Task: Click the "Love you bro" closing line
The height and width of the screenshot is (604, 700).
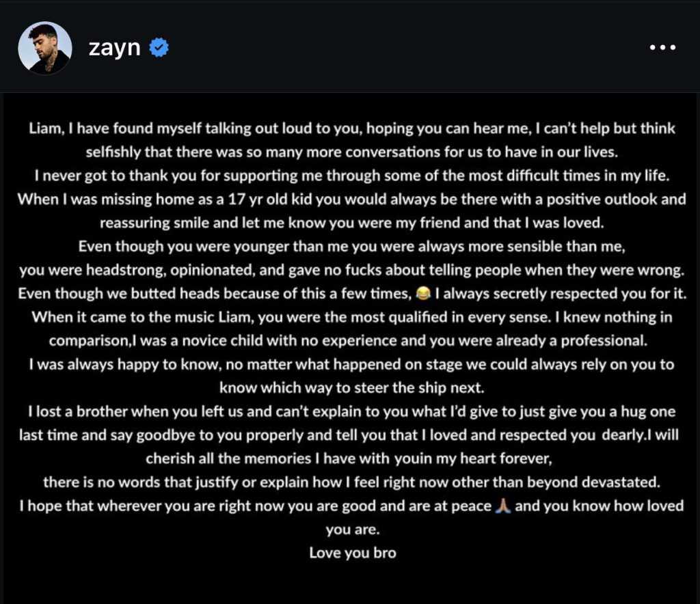Action: pos(352,553)
